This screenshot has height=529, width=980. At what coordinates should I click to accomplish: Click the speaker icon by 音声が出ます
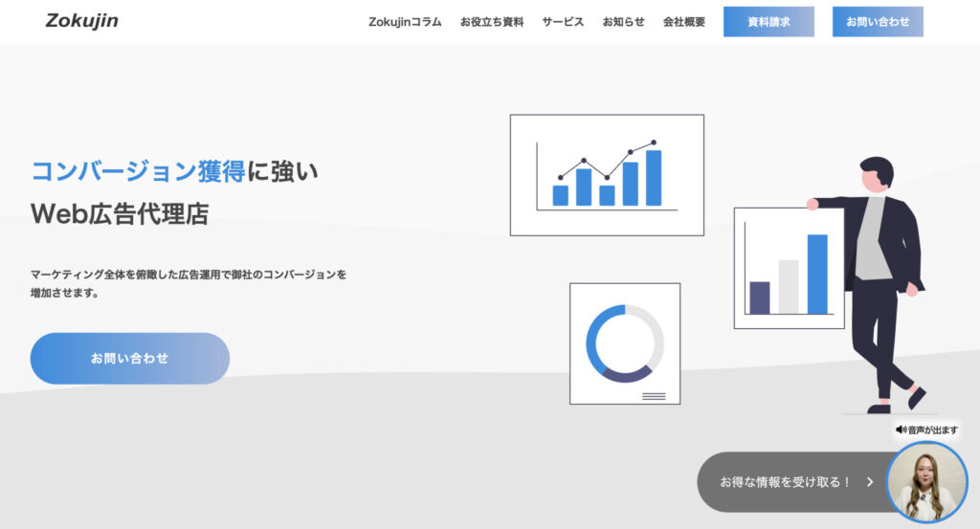point(901,430)
